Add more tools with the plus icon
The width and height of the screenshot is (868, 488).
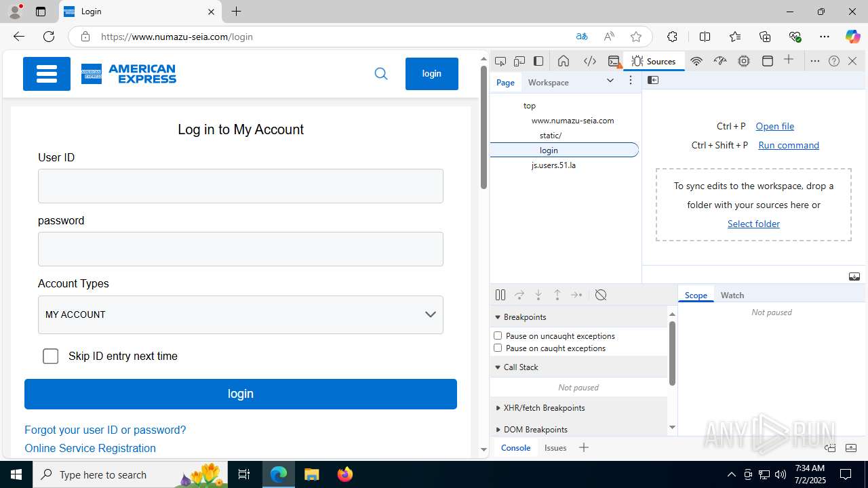click(789, 60)
